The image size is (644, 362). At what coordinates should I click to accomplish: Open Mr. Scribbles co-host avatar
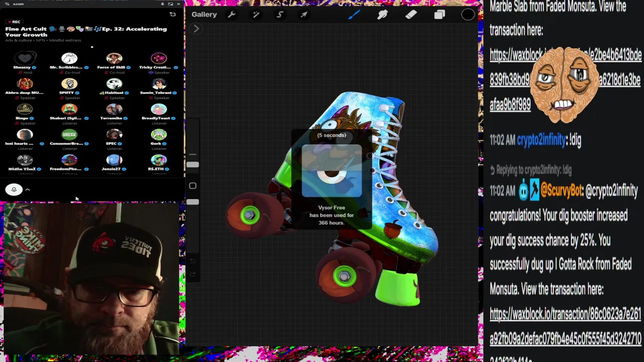[x=69, y=58]
